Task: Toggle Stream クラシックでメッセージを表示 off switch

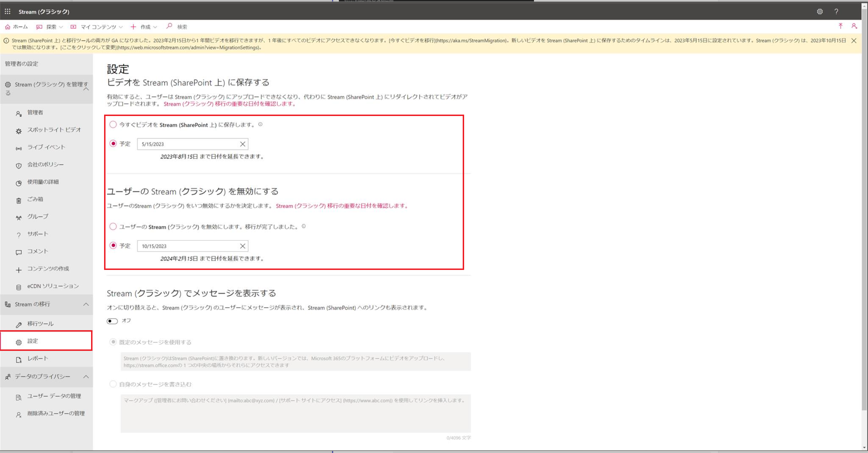Action: 113,320
